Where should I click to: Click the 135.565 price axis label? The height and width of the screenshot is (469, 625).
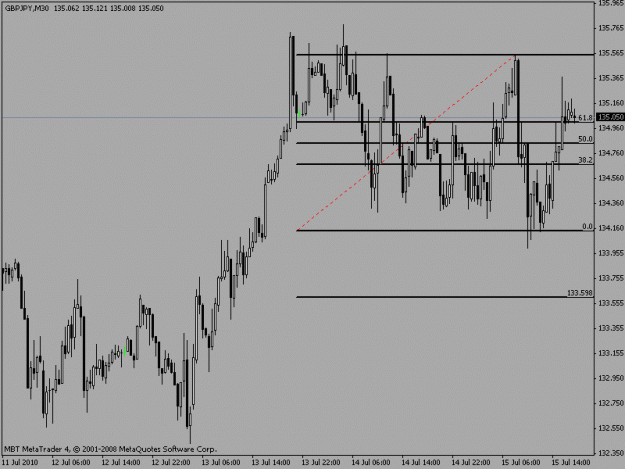tap(611, 53)
